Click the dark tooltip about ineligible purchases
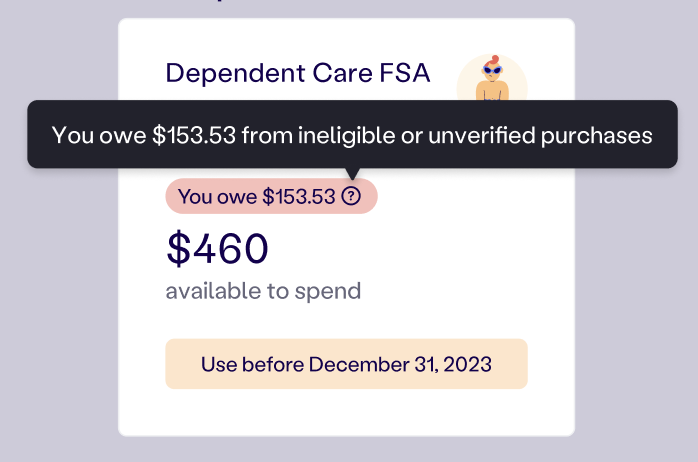Viewport: 698px width, 462px height. (352, 134)
